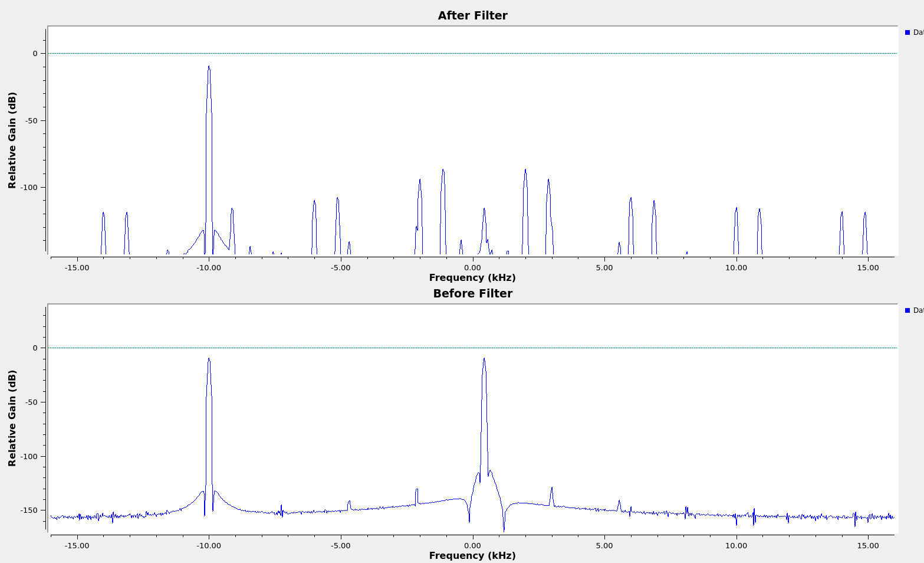Click the After Filter plot title
The width and height of the screenshot is (924, 563).
472,16
